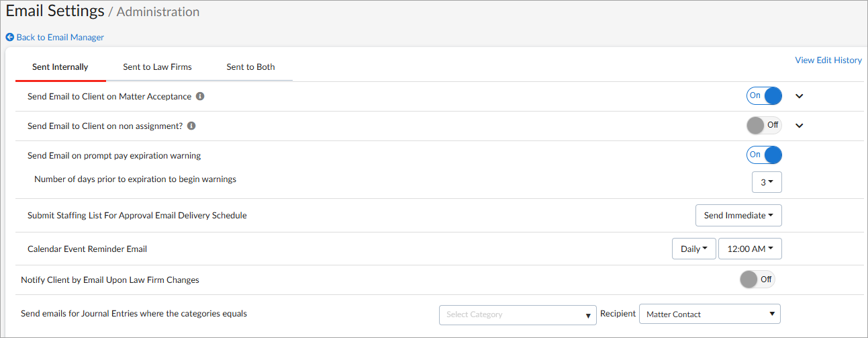Image resolution: width=868 pixels, height=338 pixels.
Task: Go Back to Email Manager link
Action: click(60, 37)
